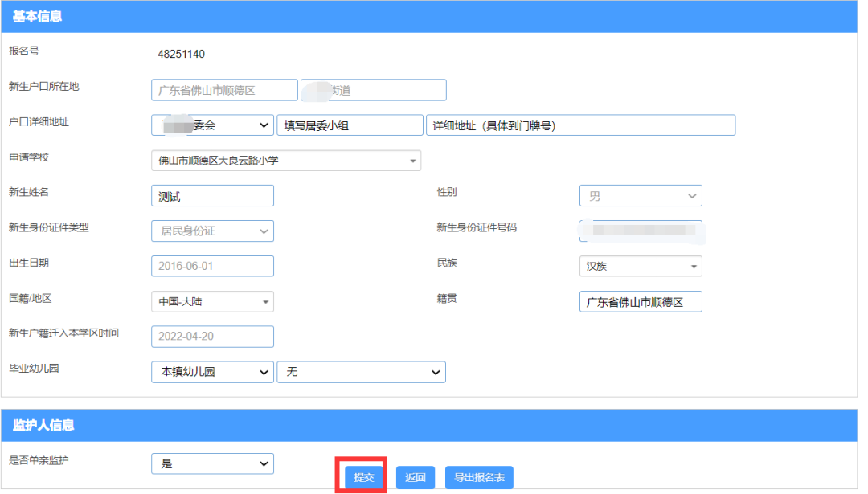Open the 新生身份证件类型 dropdown
The height and width of the screenshot is (494, 868).
pyautogui.click(x=212, y=231)
